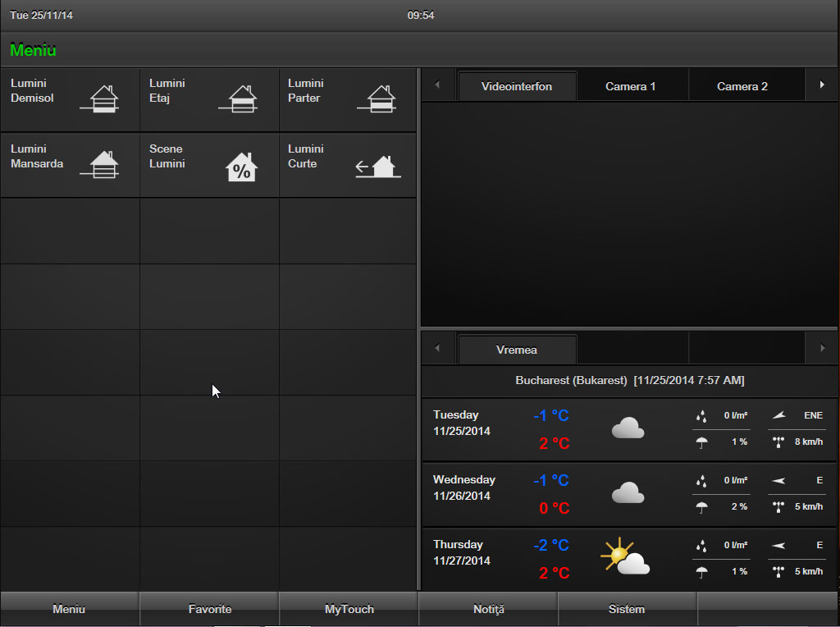Image resolution: width=840 pixels, height=627 pixels.
Task: Switch to the Camera 1 tab
Action: point(630,86)
